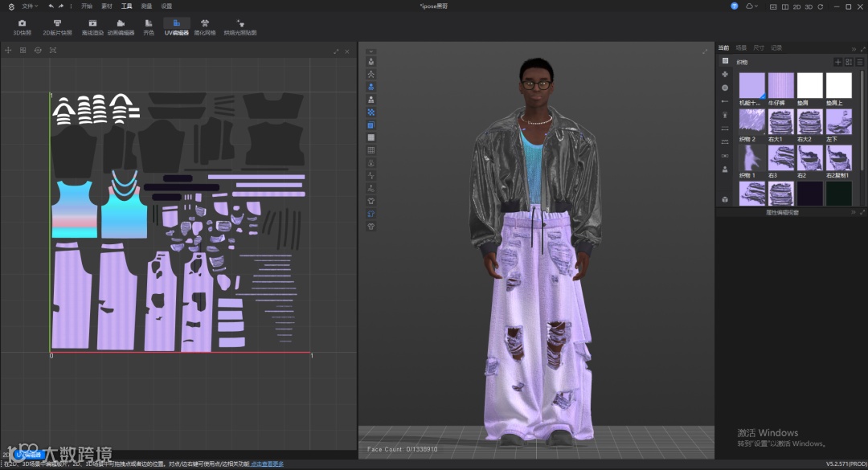Select the dark purple fabric swatch
This screenshot has height=470, width=868.
(x=809, y=194)
